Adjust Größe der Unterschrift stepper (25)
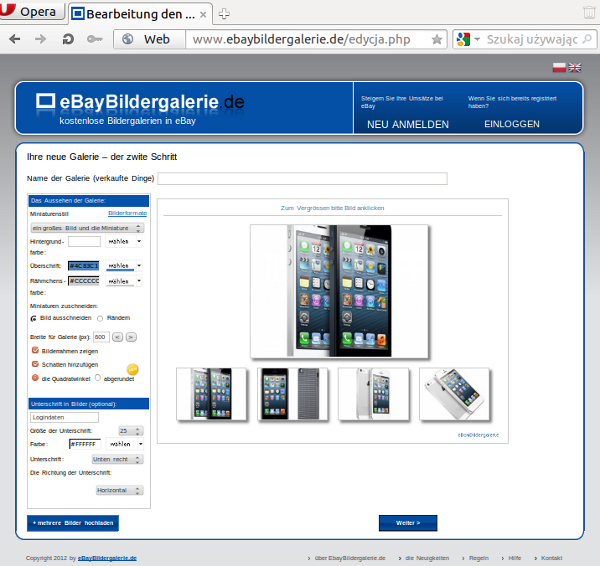Image resolution: width=600 pixels, height=566 pixels. coord(131,431)
